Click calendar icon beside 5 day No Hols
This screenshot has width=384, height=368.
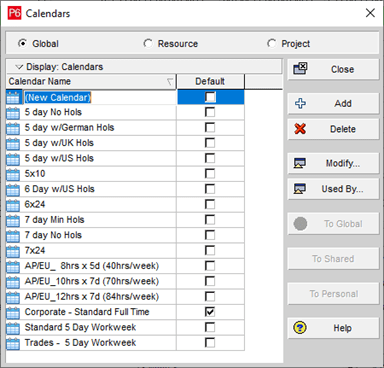(13, 112)
